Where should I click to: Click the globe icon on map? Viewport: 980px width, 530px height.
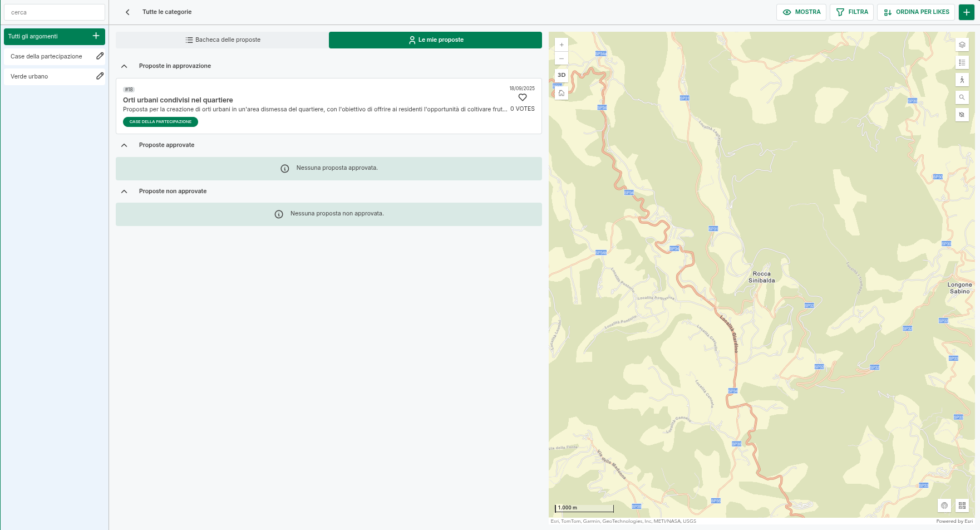click(x=944, y=506)
